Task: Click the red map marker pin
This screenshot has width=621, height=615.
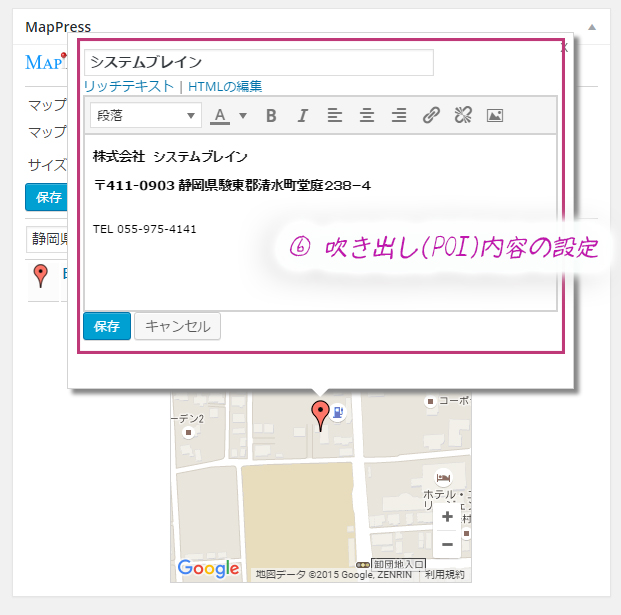Action: coord(320,413)
